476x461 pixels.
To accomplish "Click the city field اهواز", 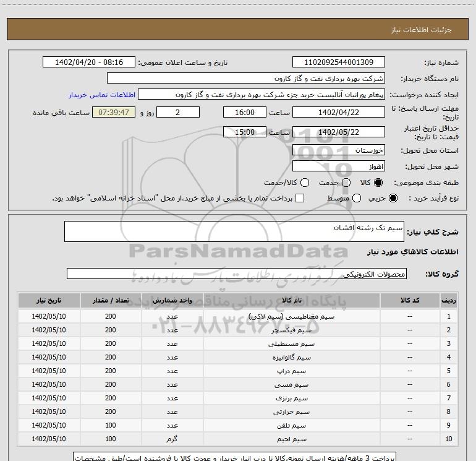I will [339, 166].
